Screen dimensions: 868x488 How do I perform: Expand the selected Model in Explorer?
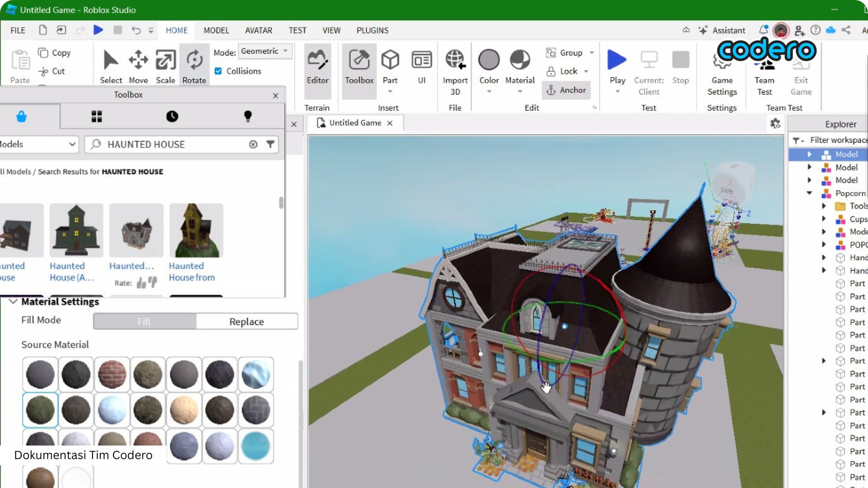pyautogui.click(x=809, y=154)
